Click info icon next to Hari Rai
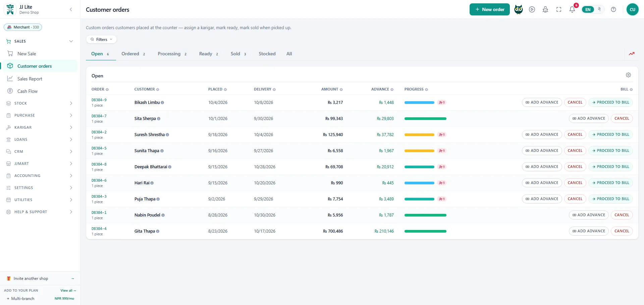The image size is (644, 305). (x=152, y=183)
